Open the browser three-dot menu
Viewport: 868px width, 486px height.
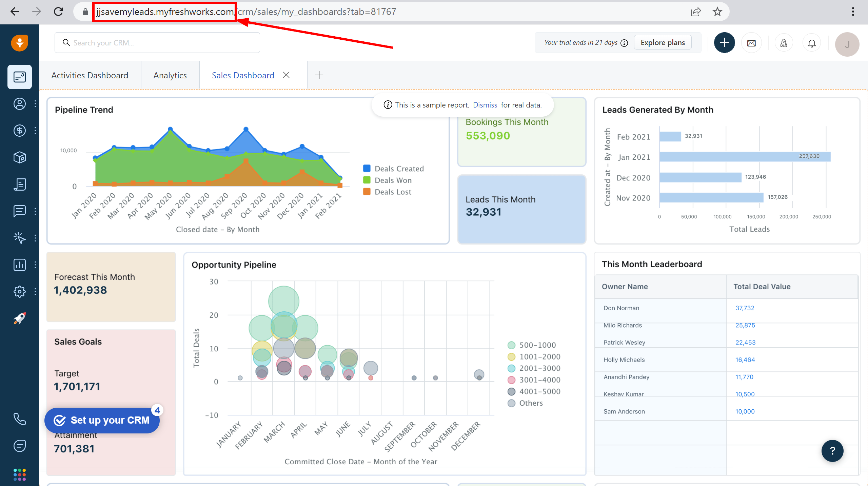click(x=853, y=12)
